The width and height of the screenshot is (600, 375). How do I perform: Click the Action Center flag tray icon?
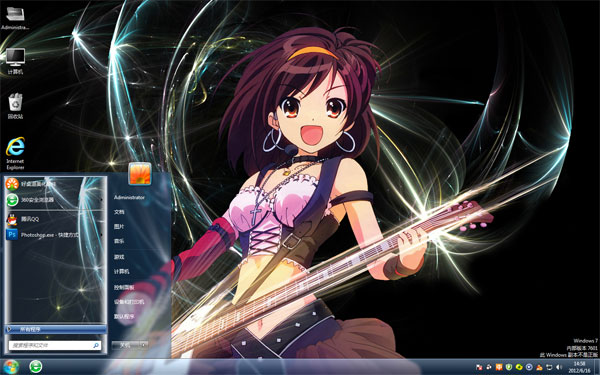tap(479, 367)
